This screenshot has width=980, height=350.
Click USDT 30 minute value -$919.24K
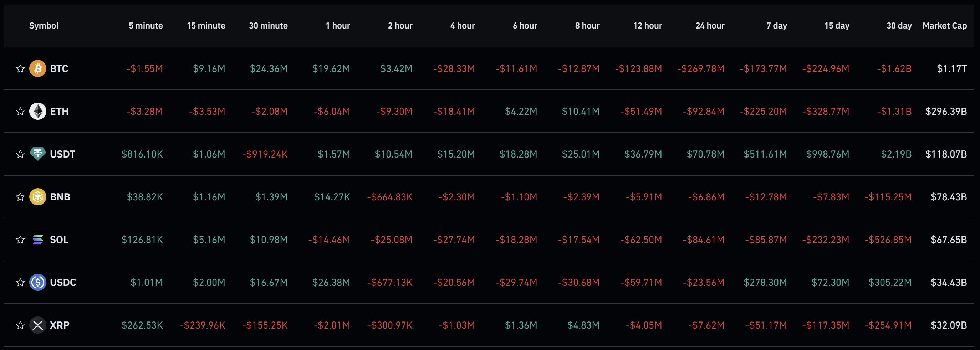pyautogui.click(x=265, y=154)
